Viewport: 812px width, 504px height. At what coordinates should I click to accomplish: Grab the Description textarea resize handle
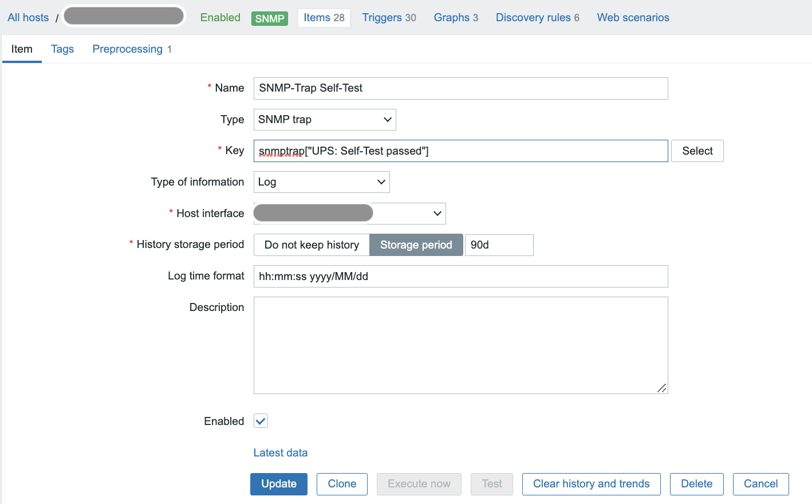coord(661,388)
